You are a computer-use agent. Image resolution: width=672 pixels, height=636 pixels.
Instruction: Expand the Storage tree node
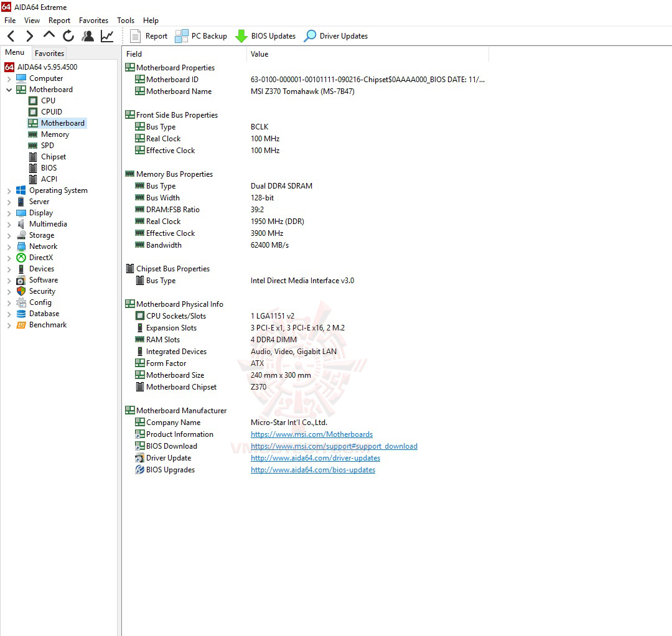pyautogui.click(x=9, y=236)
